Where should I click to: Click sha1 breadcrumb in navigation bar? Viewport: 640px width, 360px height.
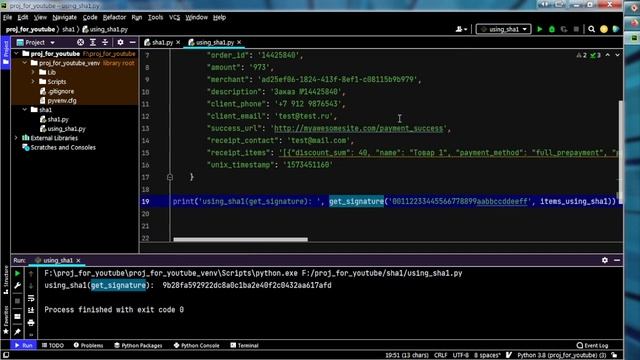pyautogui.click(x=69, y=29)
